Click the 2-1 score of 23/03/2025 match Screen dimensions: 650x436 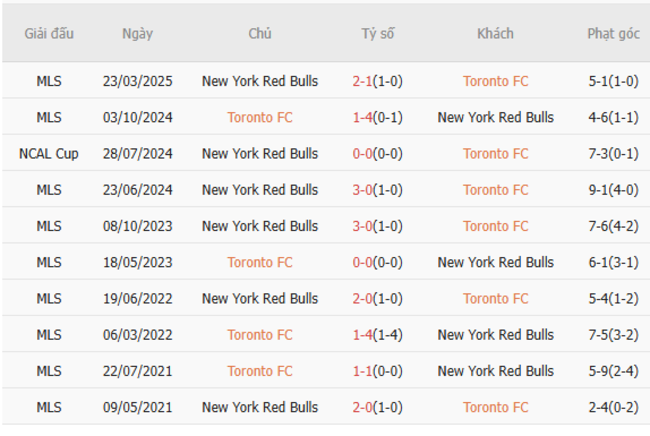point(362,81)
